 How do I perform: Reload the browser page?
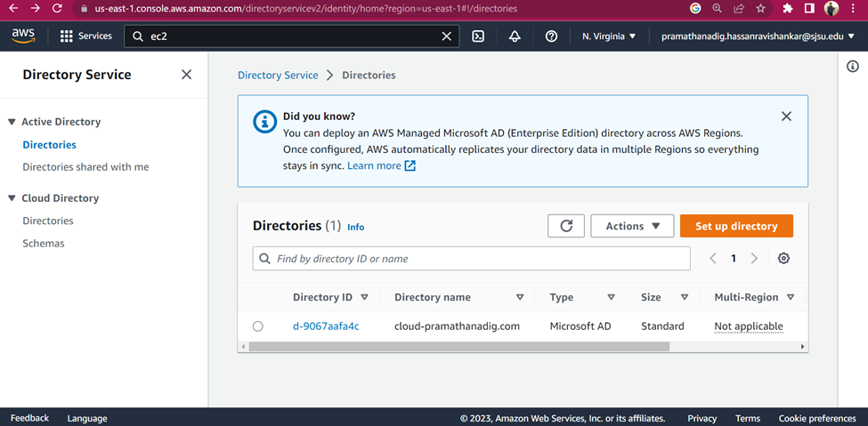(56, 8)
